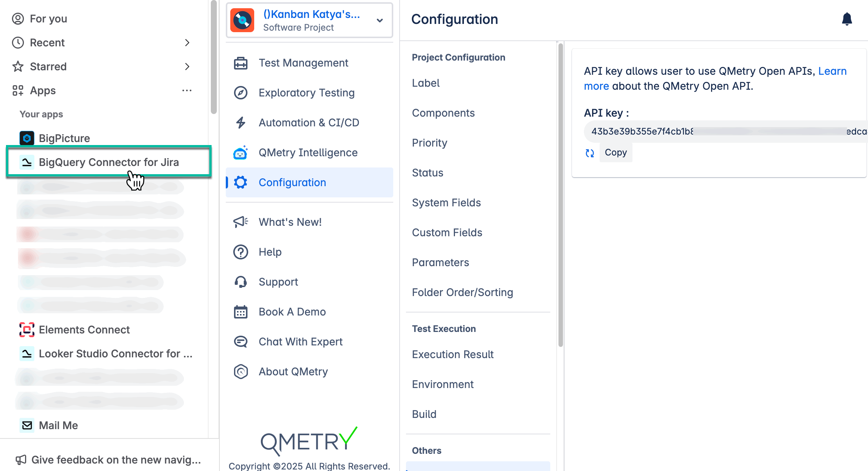Viewport: 868px width, 471px height.
Task: Select the Exploratory Testing compass icon
Action: pos(241,93)
